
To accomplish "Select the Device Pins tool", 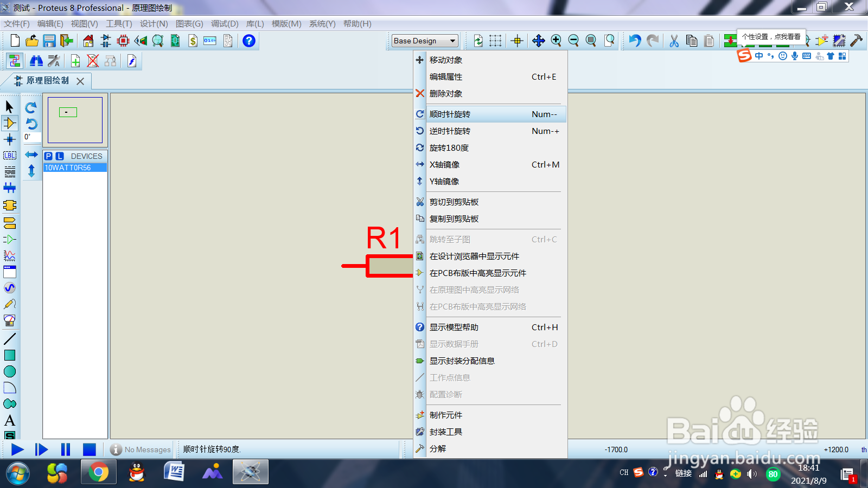I will pyautogui.click(x=9, y=239).
